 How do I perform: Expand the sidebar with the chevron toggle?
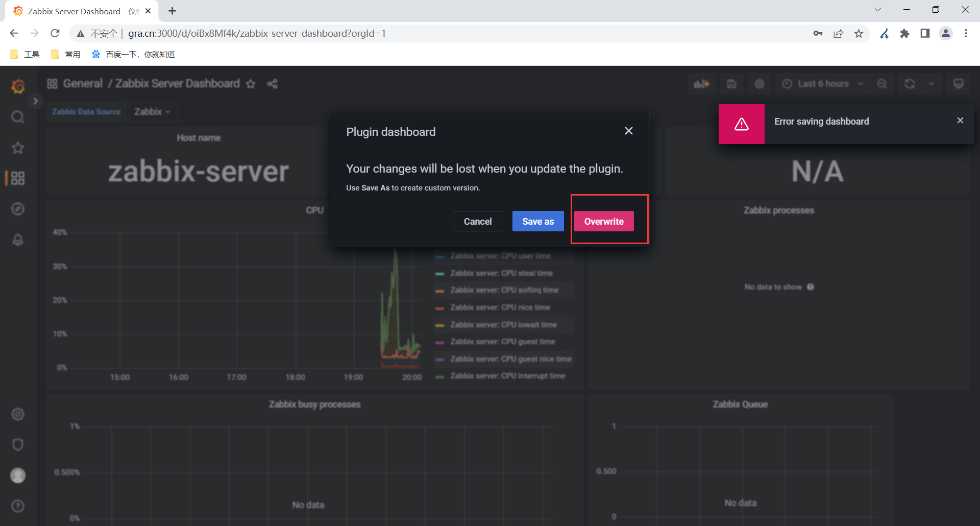35,101
